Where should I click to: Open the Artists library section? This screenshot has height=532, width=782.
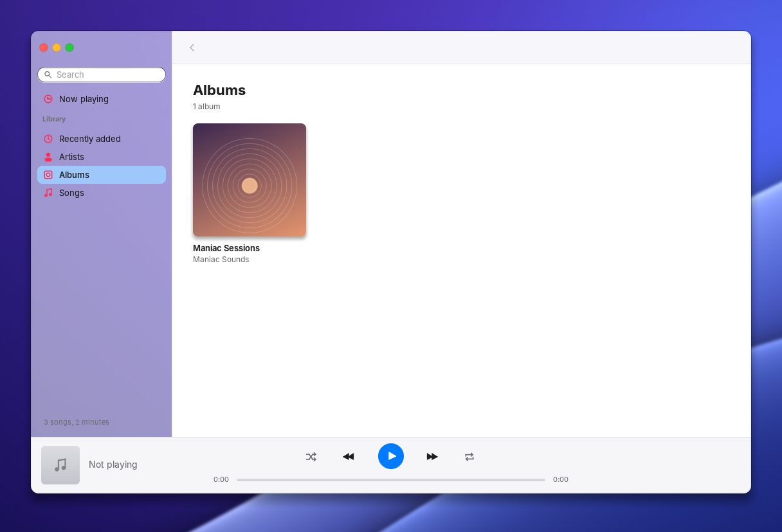[102, 157]
